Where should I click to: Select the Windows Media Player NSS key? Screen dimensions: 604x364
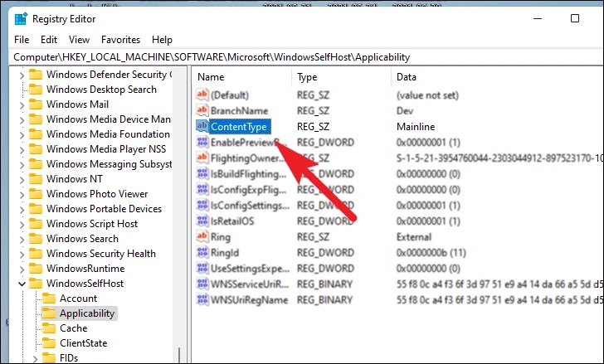coord(106,149)
